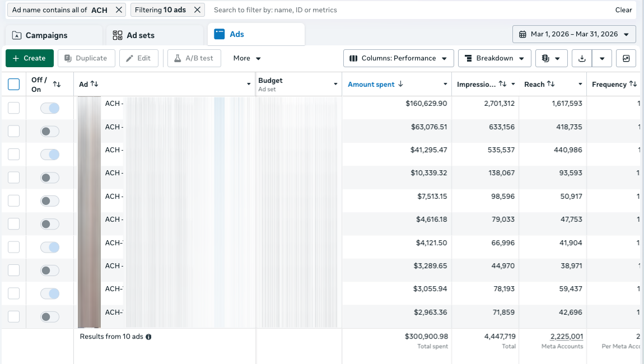Open the Amount spent column options caret
The width and height of the screenshot is (644, 364).
445,84
